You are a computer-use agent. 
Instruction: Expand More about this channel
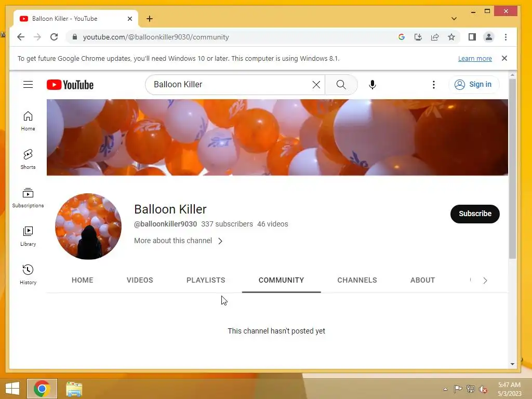point(179,241)
